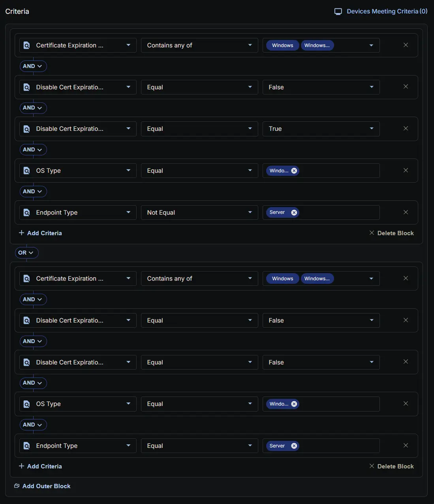Open the first Contains any of operator dropdown

click(250, 45)
